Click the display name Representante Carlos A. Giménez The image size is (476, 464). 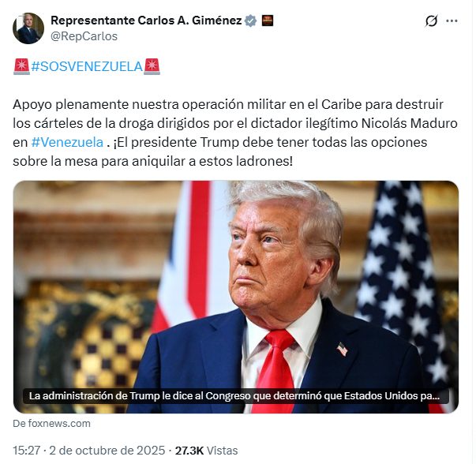pyautogui.click(x=146, y=21)
